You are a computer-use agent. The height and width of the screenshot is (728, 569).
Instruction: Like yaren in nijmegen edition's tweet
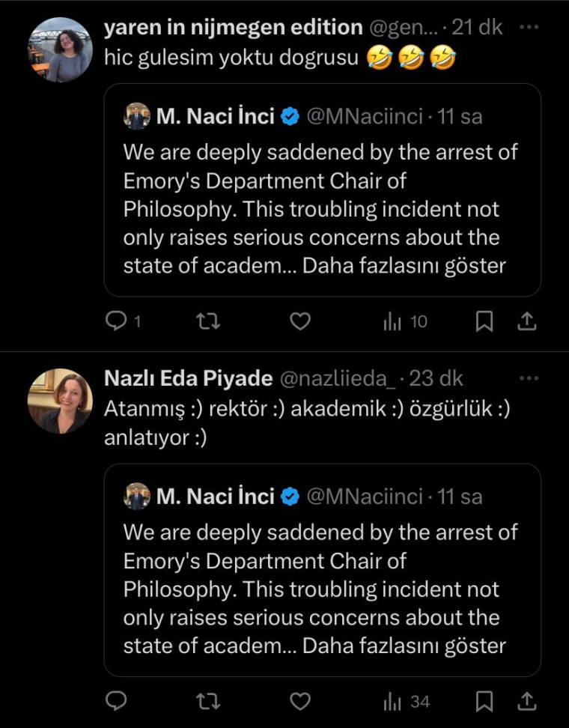click(300, 321)
